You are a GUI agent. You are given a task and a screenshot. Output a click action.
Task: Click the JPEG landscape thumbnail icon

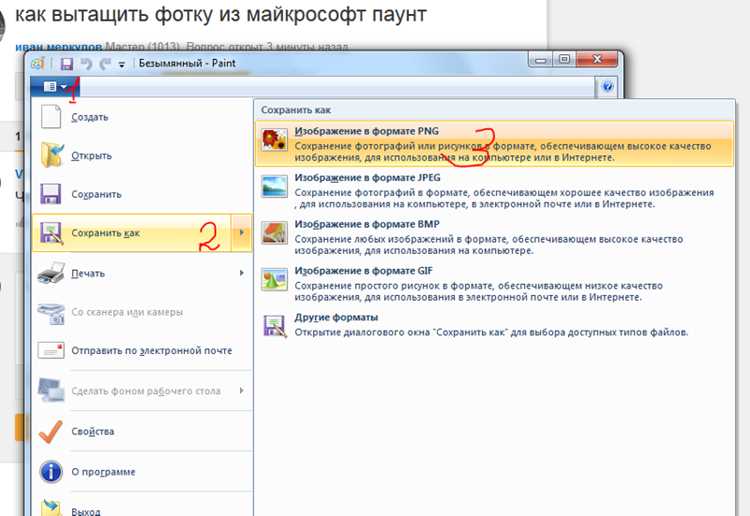tap(275, 186)
